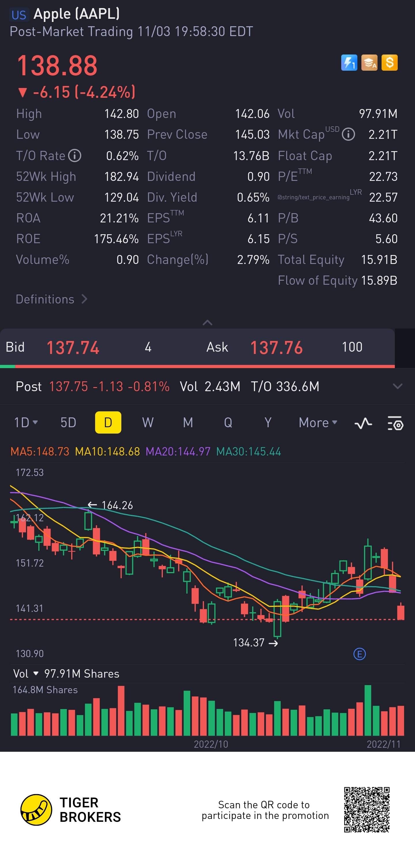Tap the earnings E marker on chart
This screenshot has height=868, width=415.
coord(359,654)
